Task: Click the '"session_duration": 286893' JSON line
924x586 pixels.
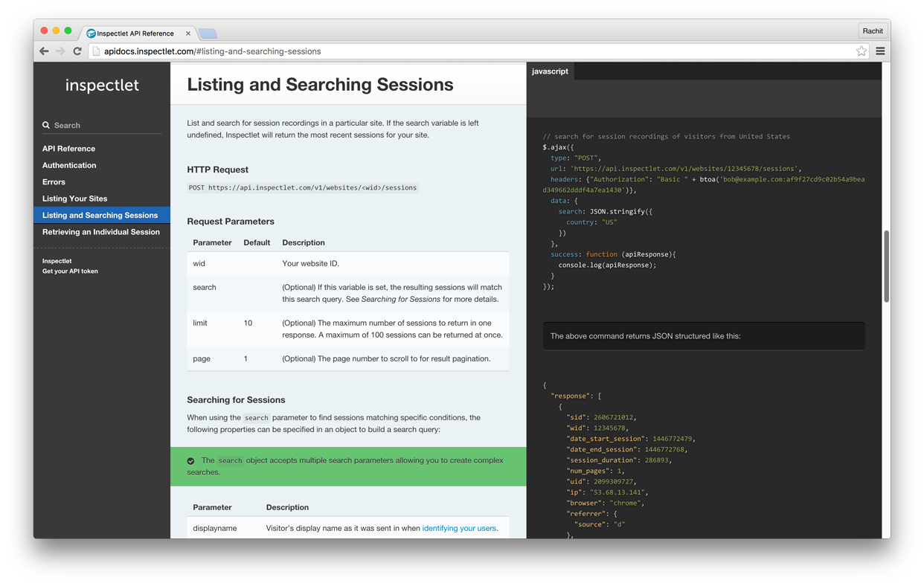Action: click(619, 460)
